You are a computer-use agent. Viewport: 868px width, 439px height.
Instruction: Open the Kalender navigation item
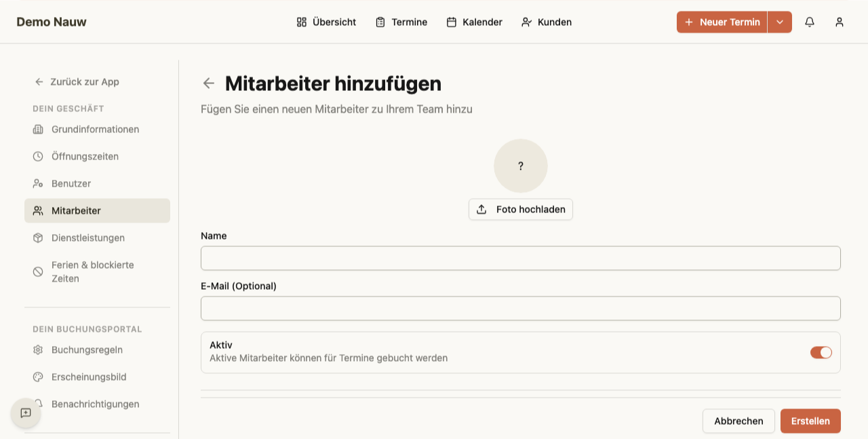[475, 22]
